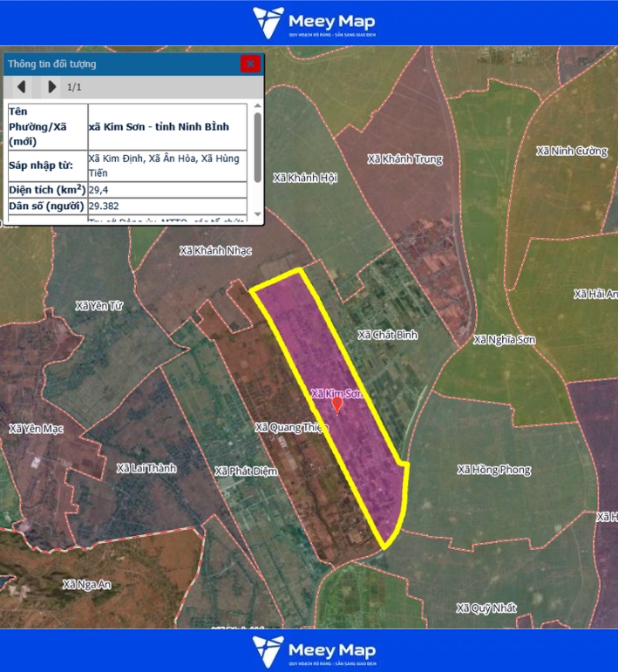Select the Xã Chất Bình map region
The image size is (618, 672).
[388, 335]
